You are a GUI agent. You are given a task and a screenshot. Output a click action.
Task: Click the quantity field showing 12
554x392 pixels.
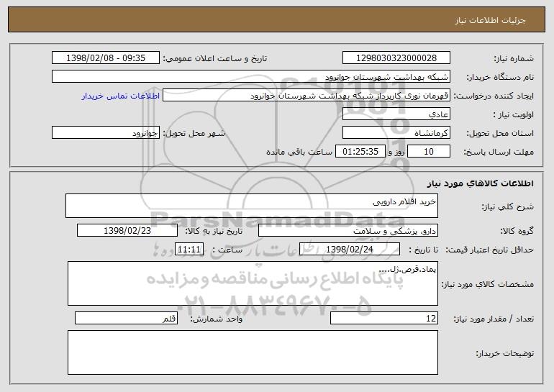[x=384, y=318]
